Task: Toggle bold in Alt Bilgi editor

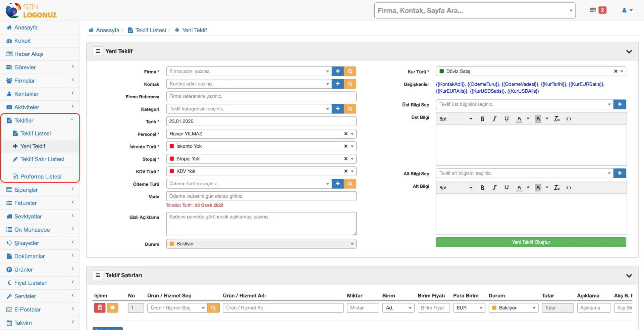Action: [482, 188]
